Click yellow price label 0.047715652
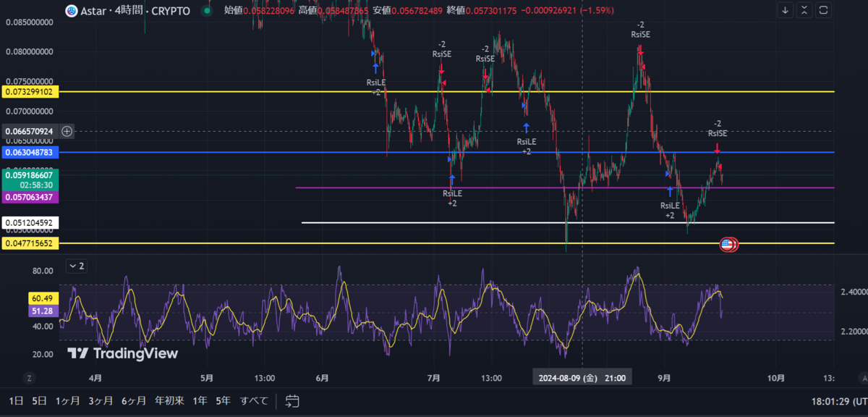The width and height of the screenshot is (868, 417). click(30, 243)
